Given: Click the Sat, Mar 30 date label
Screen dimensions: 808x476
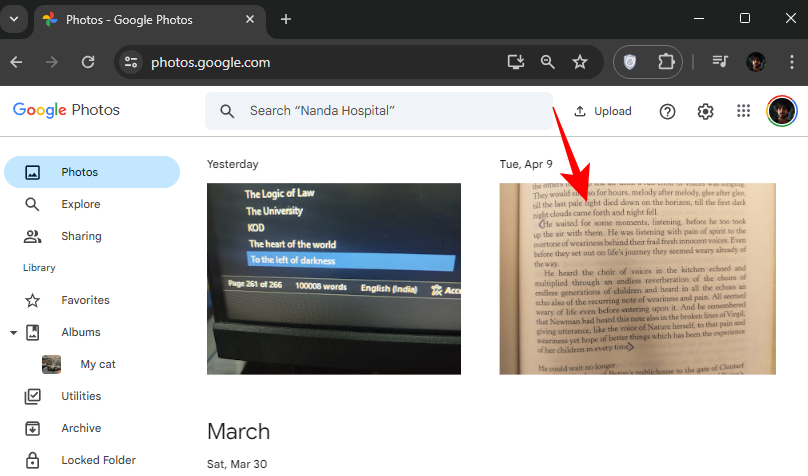Looking at the screenshot, I should click(x=237, y=464).
